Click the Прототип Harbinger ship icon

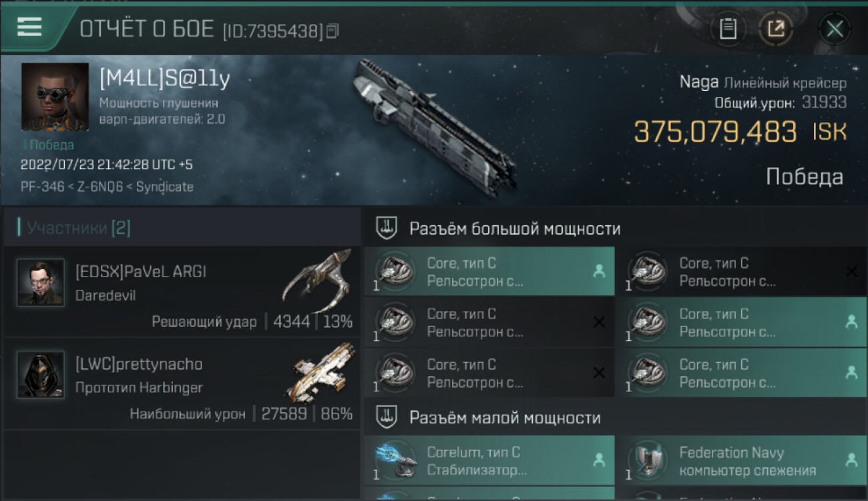coord(322,372)
